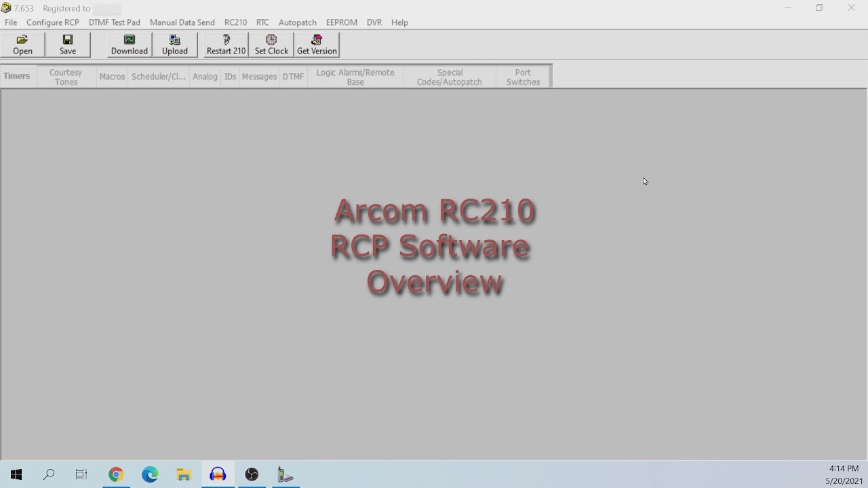Switch to the Macros tab

[x=112, y=77]
